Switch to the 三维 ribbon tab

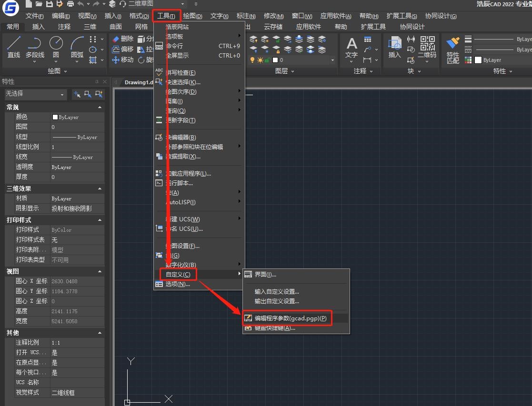pos(90,27)
